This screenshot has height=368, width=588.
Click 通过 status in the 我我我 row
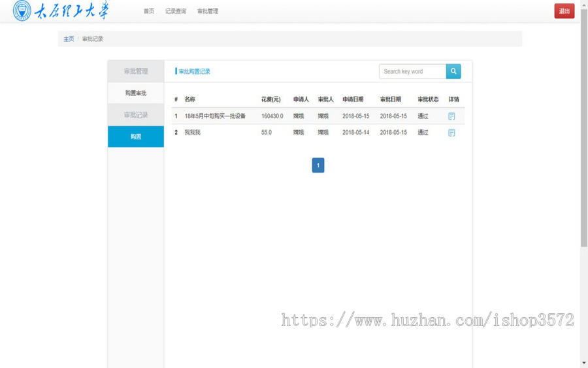coord(423,133)
